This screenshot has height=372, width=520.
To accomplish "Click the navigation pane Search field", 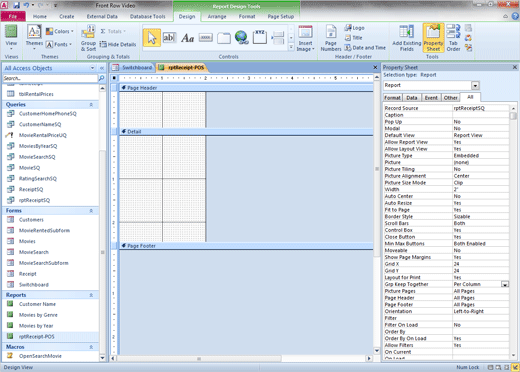I will [50, 78].
